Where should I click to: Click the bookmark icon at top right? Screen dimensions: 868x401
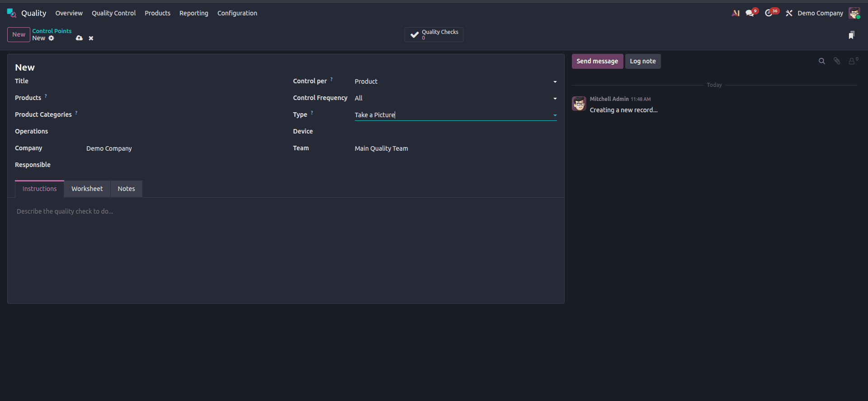tap(851, 35)
